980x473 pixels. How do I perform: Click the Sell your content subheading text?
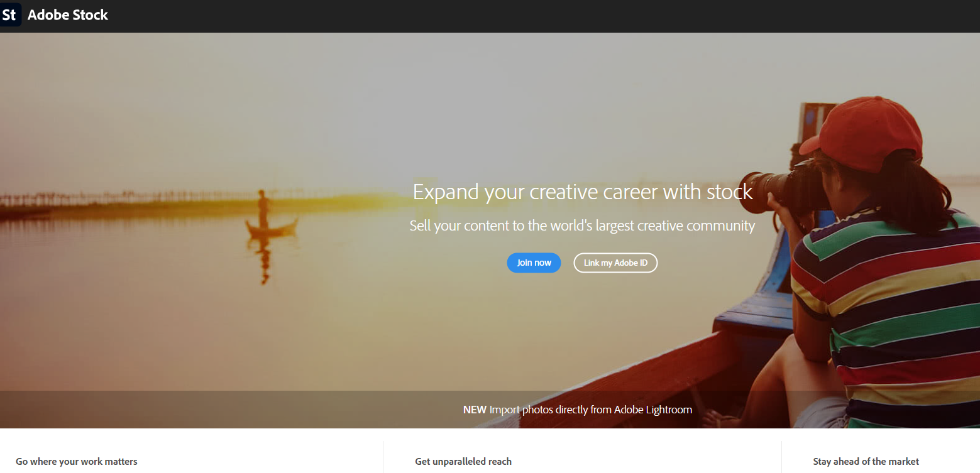click(x=582, y=226)
